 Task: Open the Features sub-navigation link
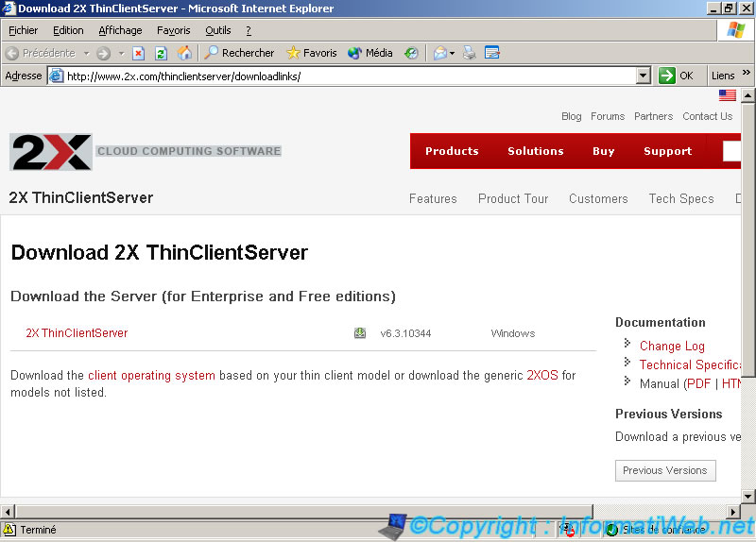(x=433, y=199)
